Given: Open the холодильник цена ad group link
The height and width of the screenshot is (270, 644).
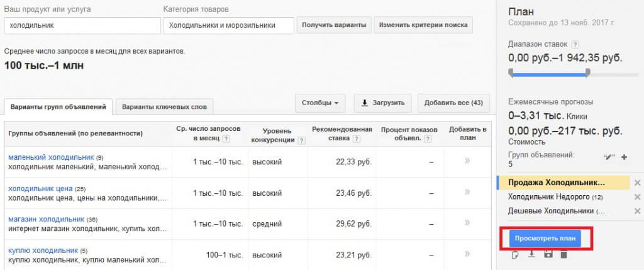Looking at the screenshot, I should (40, 188).
